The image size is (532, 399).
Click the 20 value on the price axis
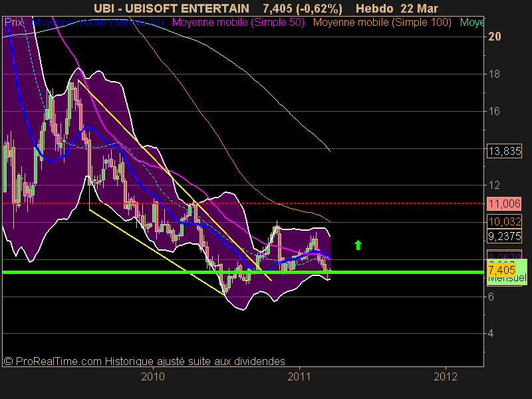tap(494, 37)
